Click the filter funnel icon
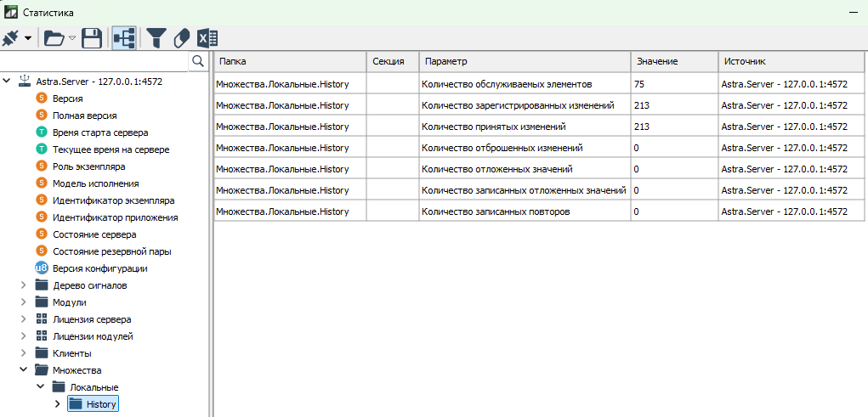The width and height of the screenshot is (868, 417). point(156,37)
